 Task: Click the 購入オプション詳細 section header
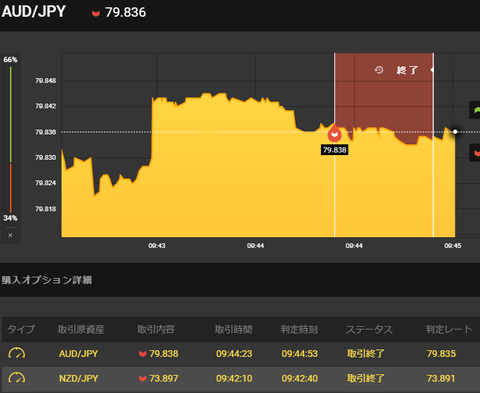click(47, 280)
